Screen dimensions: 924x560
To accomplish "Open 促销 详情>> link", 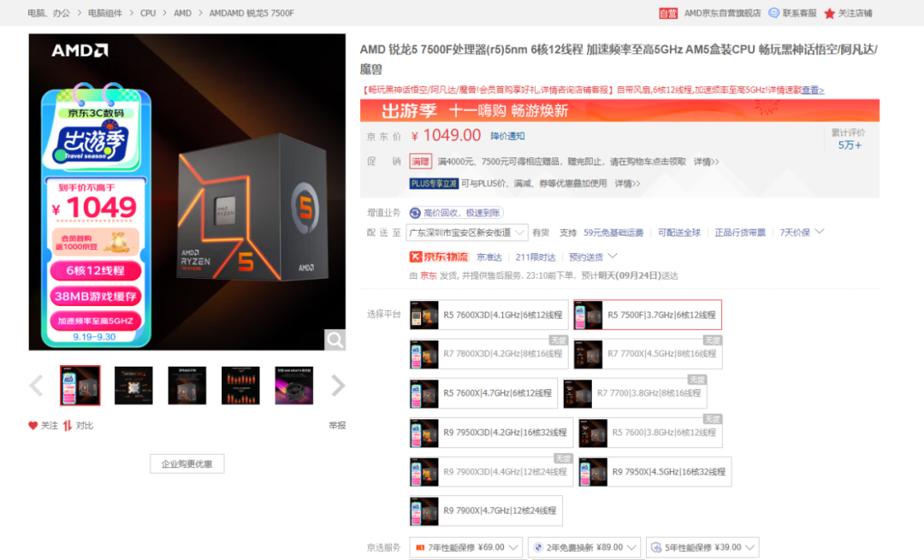I will pyautogui.click(x=706, y=162).
